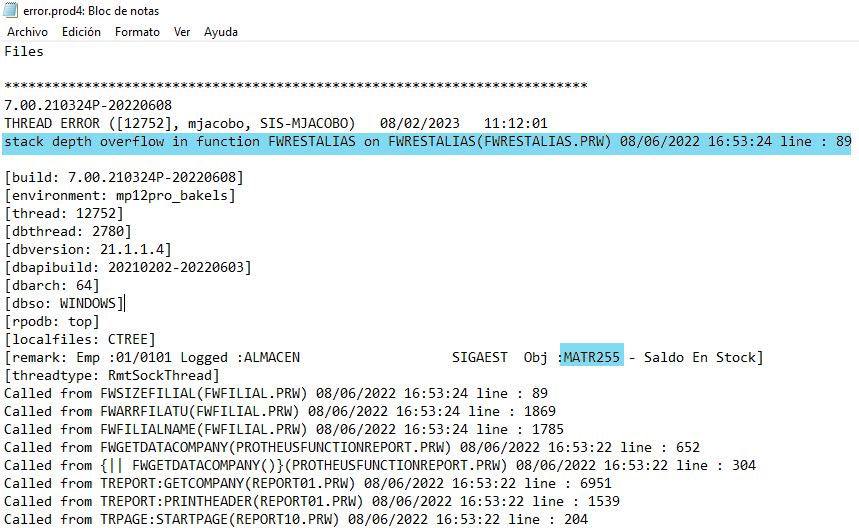
Task: Click the TREPORT:GETCOMPANY line
Action: (x=307, y=484)
